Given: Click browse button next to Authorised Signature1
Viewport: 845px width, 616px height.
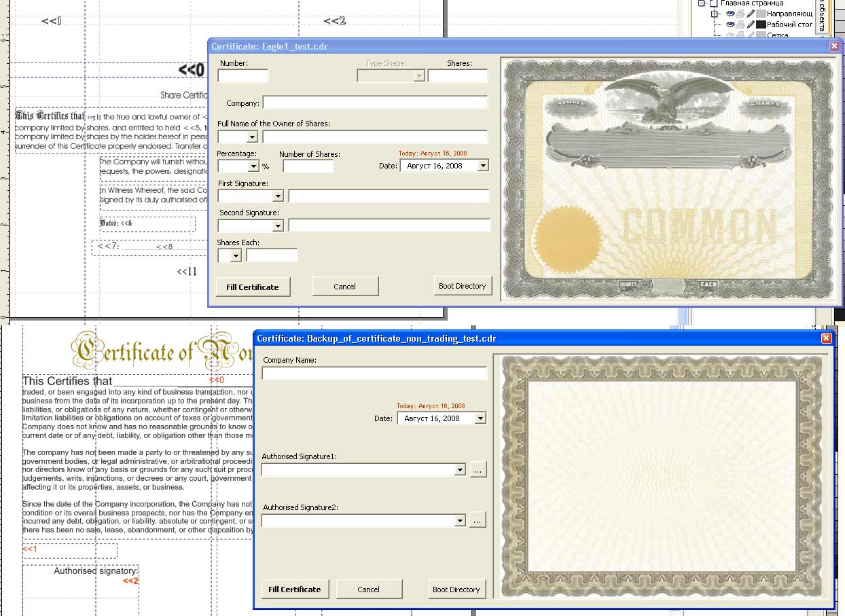Looking at the screenshot, I should point(478,469).
